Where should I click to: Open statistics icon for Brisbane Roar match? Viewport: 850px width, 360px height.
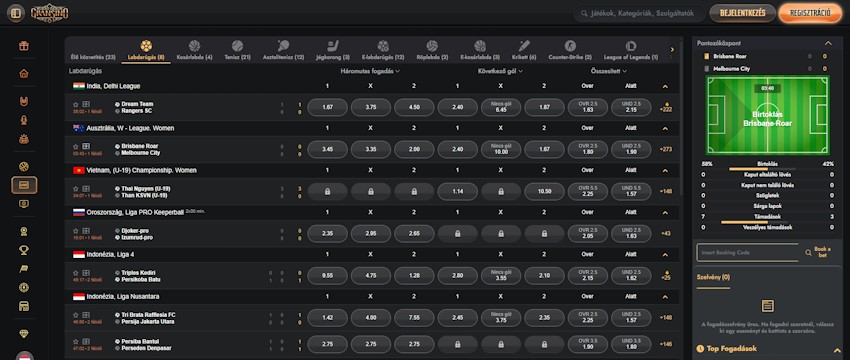(86, 146)
